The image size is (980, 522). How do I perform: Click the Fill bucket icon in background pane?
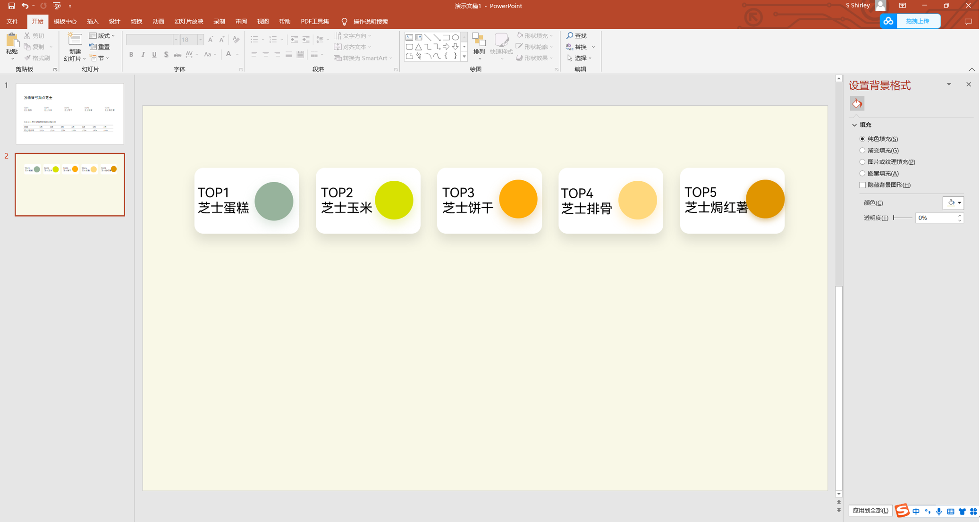click(857, 103)
